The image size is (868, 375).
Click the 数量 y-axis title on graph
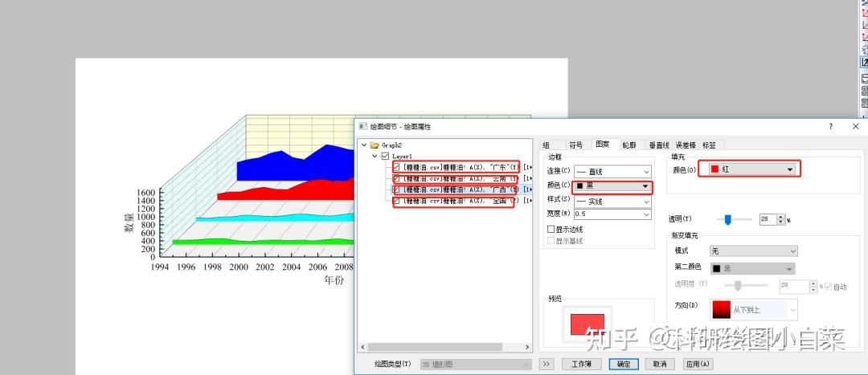129,223
